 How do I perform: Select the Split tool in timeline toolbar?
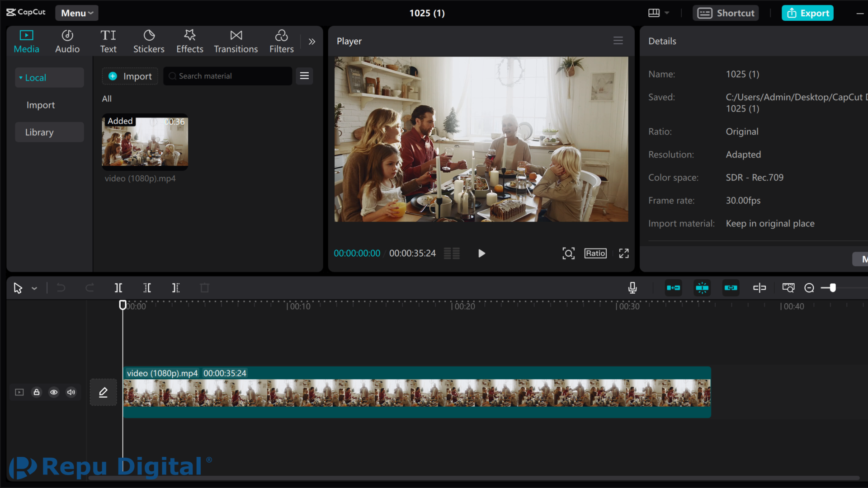coord(118,288)
